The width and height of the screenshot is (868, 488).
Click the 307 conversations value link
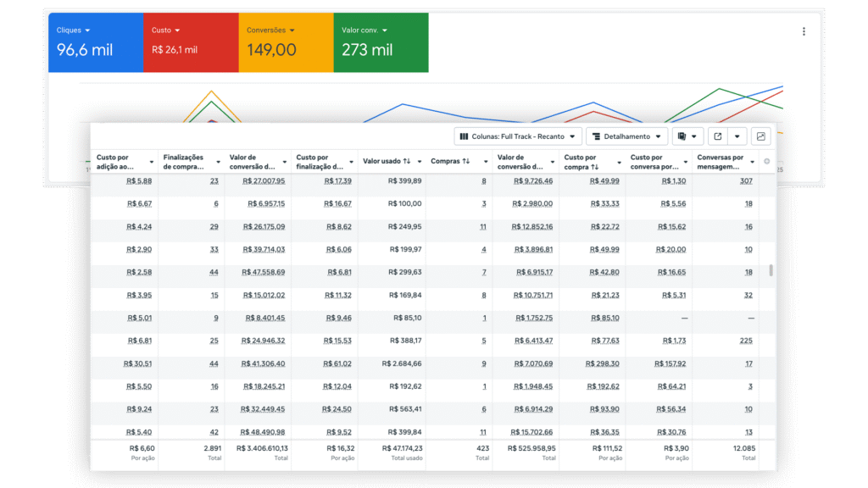[x=746, y=180]
